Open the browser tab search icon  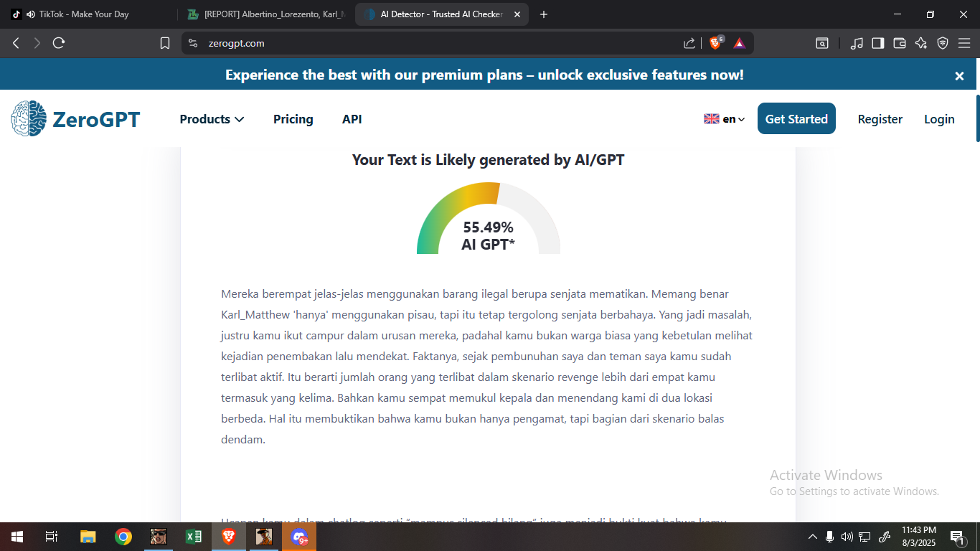click(x=822, y=43)
